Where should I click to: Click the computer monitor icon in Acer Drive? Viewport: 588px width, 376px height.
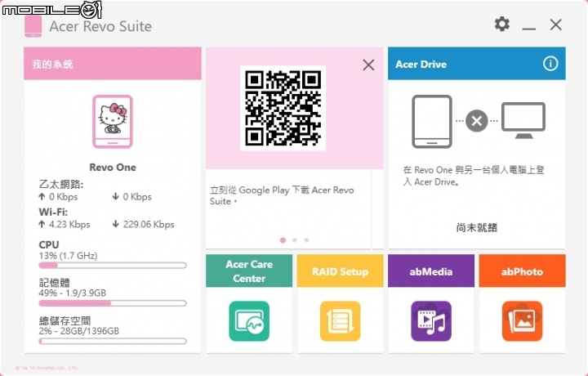coord(523,120)
